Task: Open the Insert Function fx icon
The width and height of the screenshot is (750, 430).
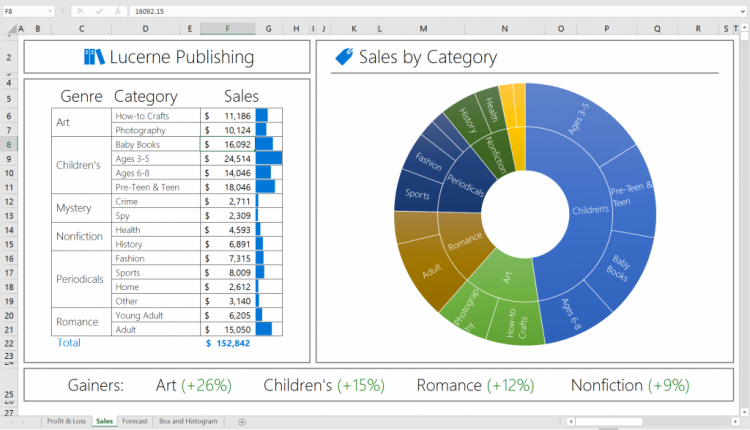Action: point(117,11)
